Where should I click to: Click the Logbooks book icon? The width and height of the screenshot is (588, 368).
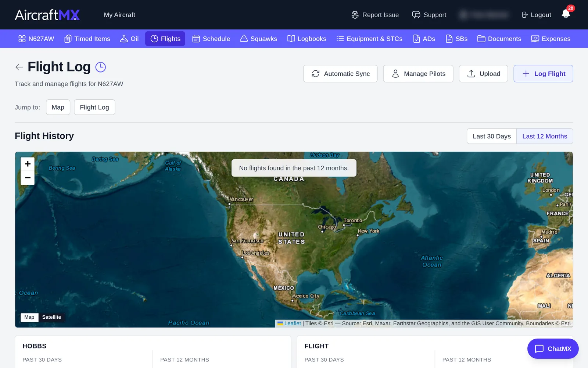coord(291,39)
